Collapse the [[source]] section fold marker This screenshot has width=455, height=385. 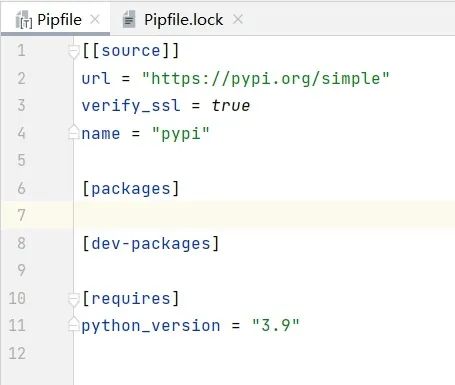pos(73,51)
